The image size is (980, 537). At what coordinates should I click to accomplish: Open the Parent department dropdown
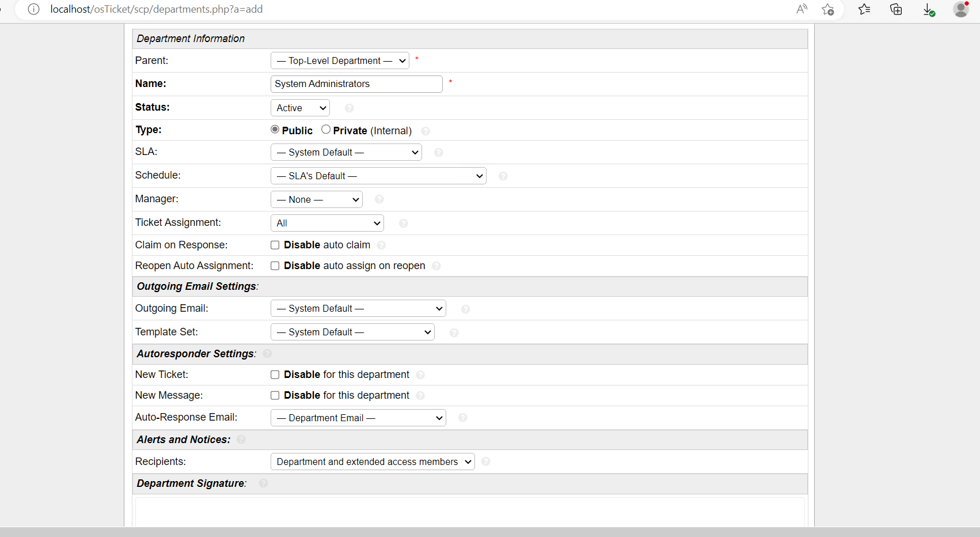tap(340, 60)
